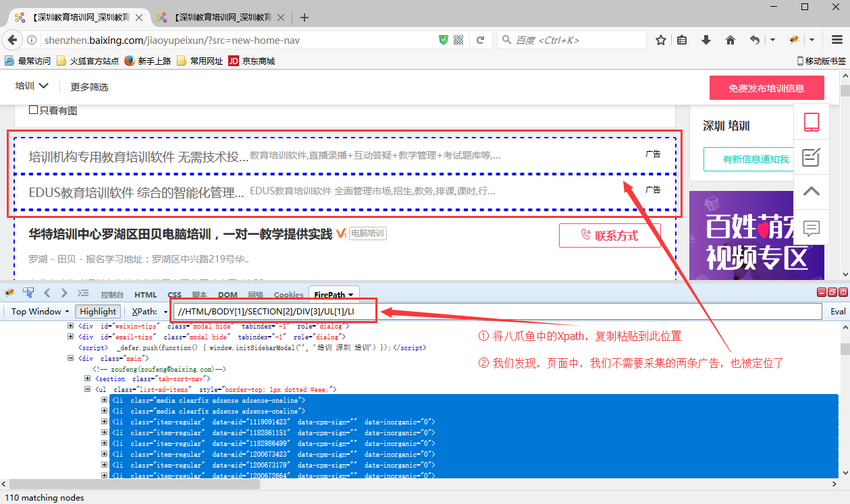This screenshot has width=850, height=504.
Task: Open the Top Window dropdown
Action: [40, 311]
